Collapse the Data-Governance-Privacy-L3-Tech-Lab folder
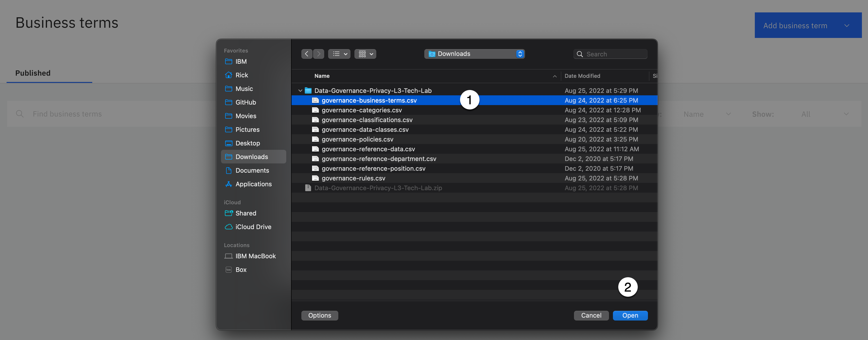Screen dimensions: 868x340 point(300,90)
